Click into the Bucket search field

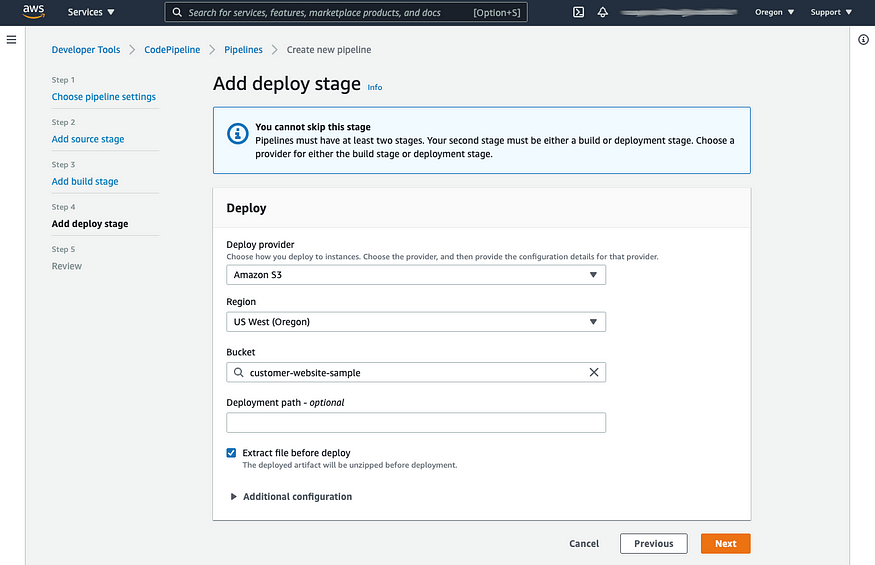pos(416,372)
